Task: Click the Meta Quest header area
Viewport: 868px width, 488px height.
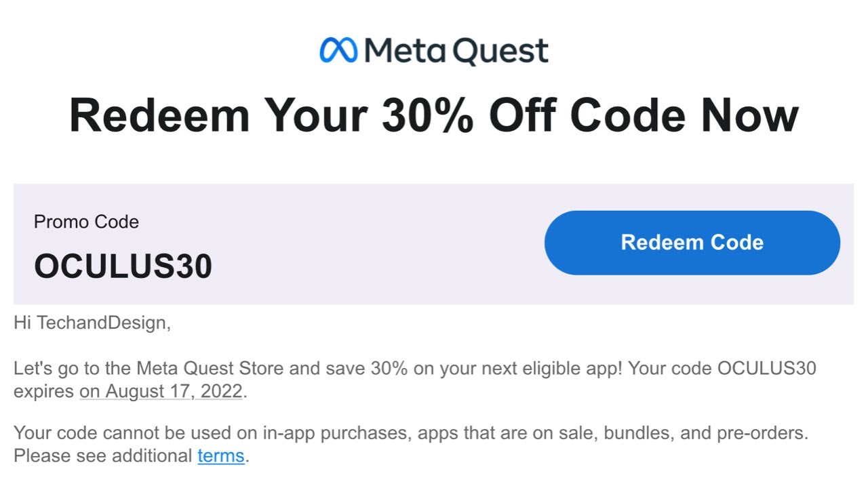Action: click(x=434, y=49)
